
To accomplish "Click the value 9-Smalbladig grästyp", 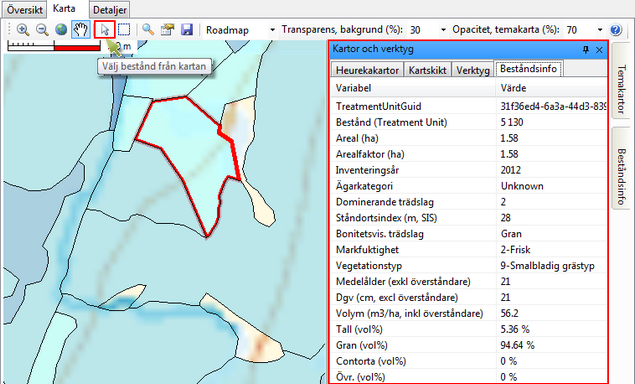I will pyautogui.click(x=548, y=266).
